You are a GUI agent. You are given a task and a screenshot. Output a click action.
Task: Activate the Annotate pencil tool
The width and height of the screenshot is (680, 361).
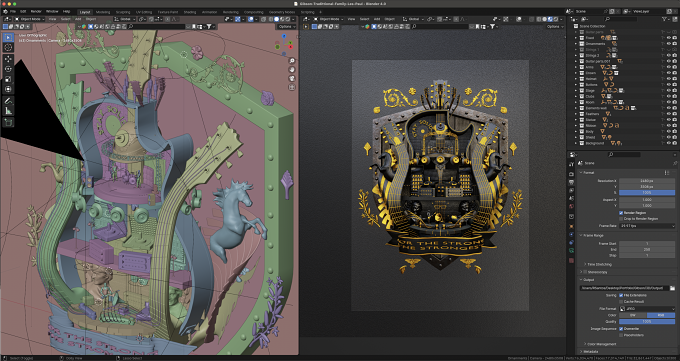8,101
